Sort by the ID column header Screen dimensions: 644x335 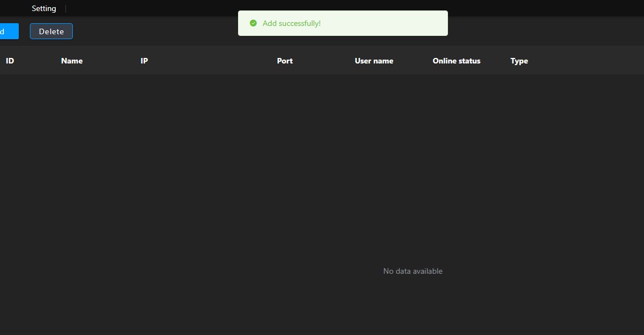pos(10,61)
